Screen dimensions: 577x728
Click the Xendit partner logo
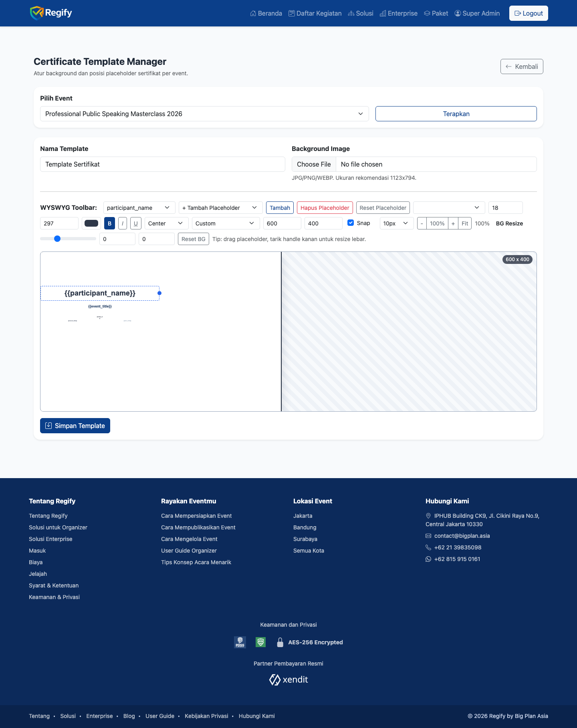[288, 680]
